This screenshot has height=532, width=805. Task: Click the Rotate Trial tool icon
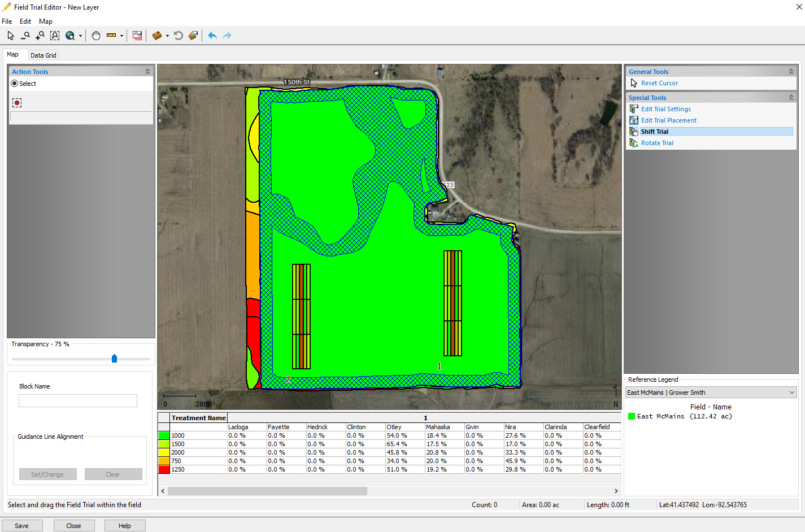[634, 143]
